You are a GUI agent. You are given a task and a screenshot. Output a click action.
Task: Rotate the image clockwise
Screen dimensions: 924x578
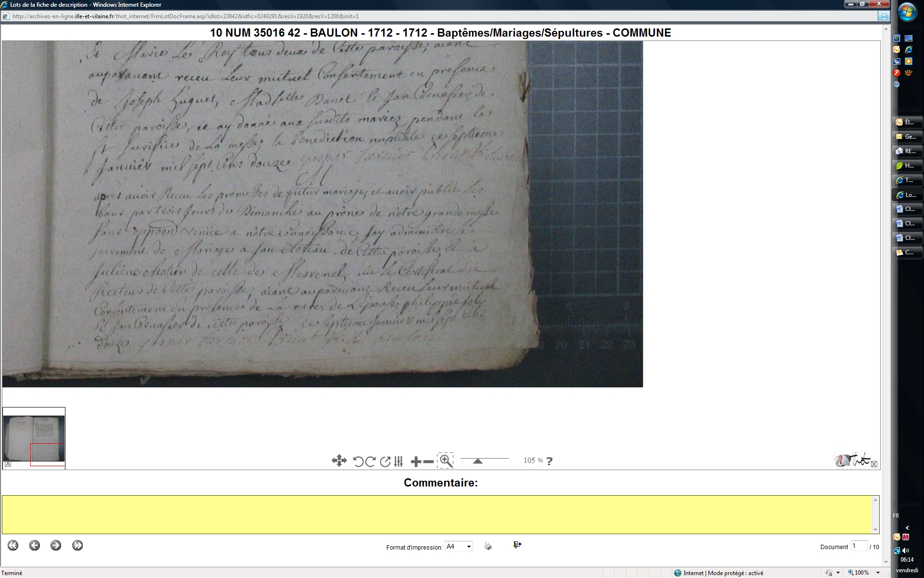[371, 461]
